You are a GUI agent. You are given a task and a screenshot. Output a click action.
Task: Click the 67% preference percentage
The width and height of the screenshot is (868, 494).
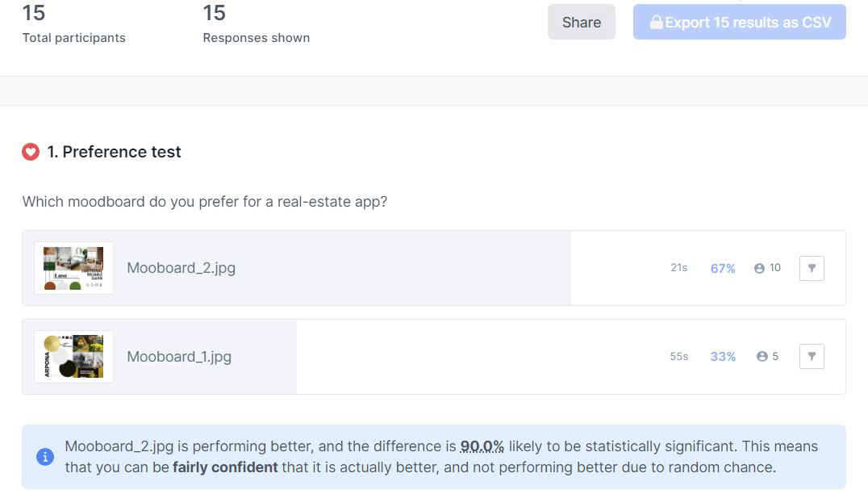coord(723,268)
